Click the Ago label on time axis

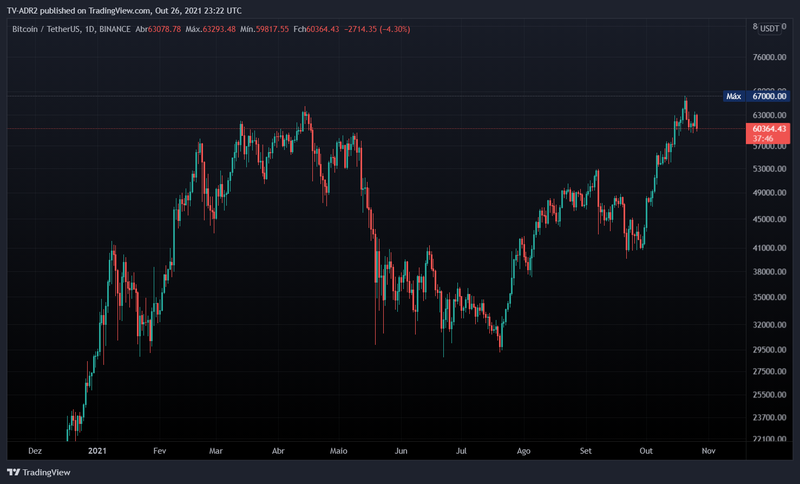pyautogui.click(x=523, y=451)
